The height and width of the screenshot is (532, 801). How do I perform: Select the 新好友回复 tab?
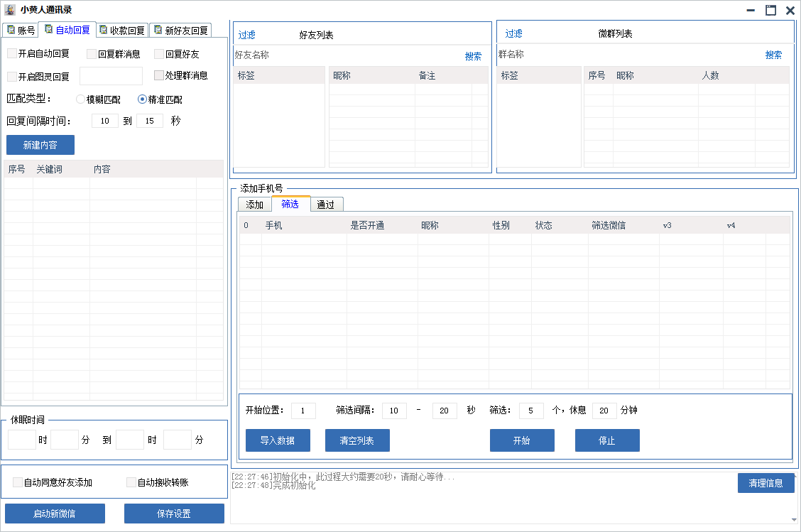click(180, 30)
